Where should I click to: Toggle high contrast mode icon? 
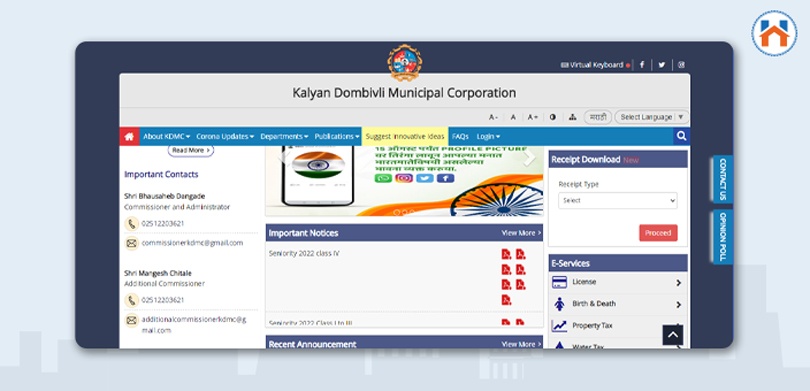[553, 117]
